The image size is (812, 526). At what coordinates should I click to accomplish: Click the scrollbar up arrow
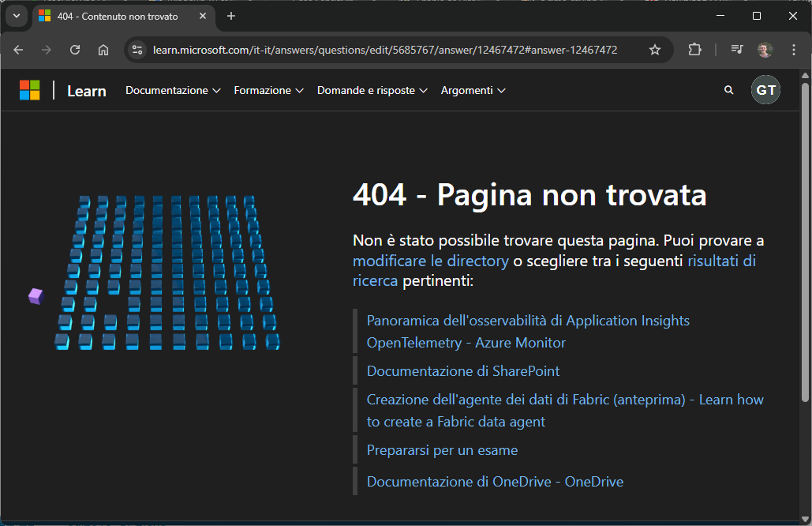[805, 76]
